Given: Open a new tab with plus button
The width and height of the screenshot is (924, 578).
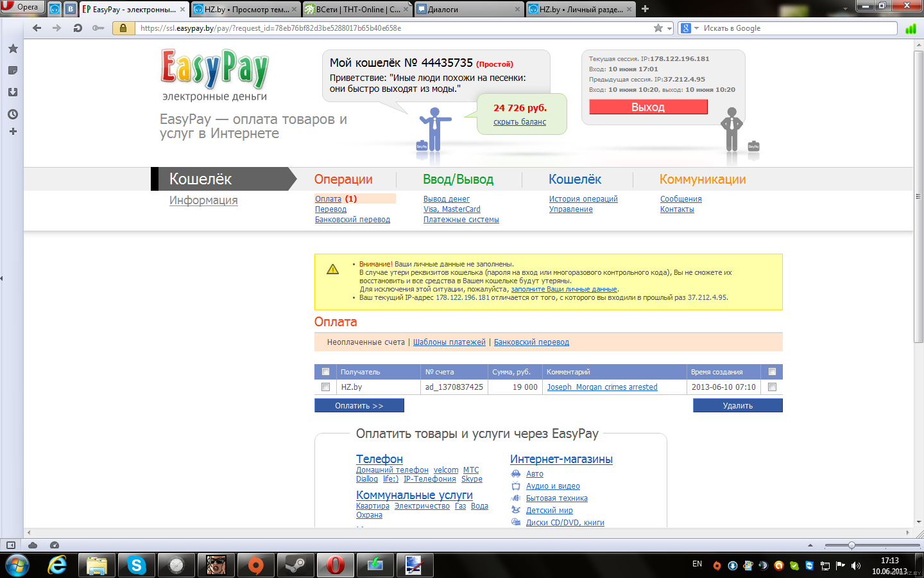Looking at the screenshot, I should pyautogui.click(x=645, y=9).
